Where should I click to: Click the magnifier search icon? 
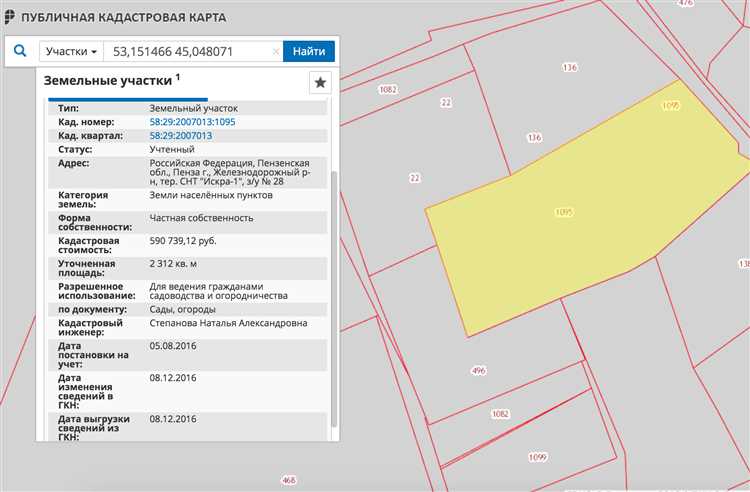point(20,51)
